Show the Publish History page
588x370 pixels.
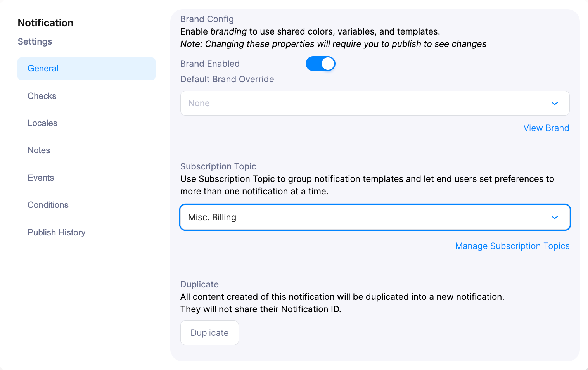(x=56, y=232)
